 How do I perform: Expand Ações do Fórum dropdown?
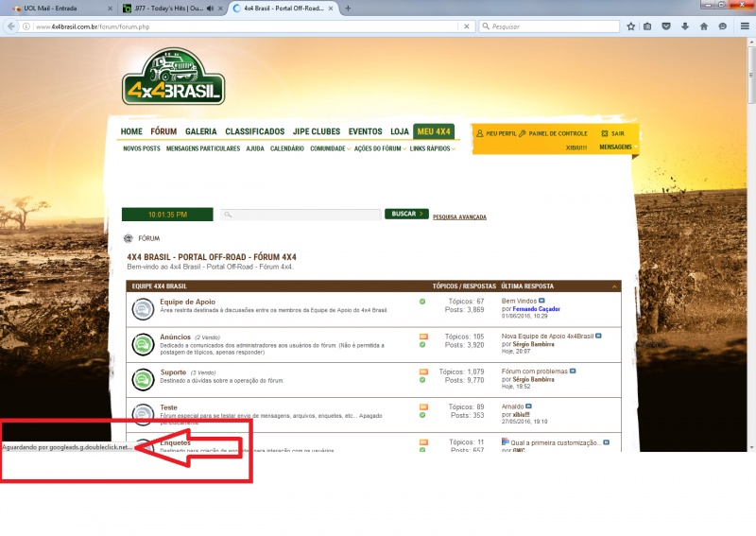click(x=380, y=148)
